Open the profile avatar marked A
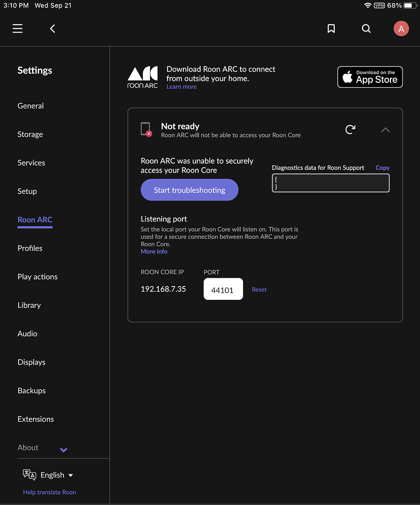Image resolution: width=420 pixels, height=505 pixels. coord(401,29)
